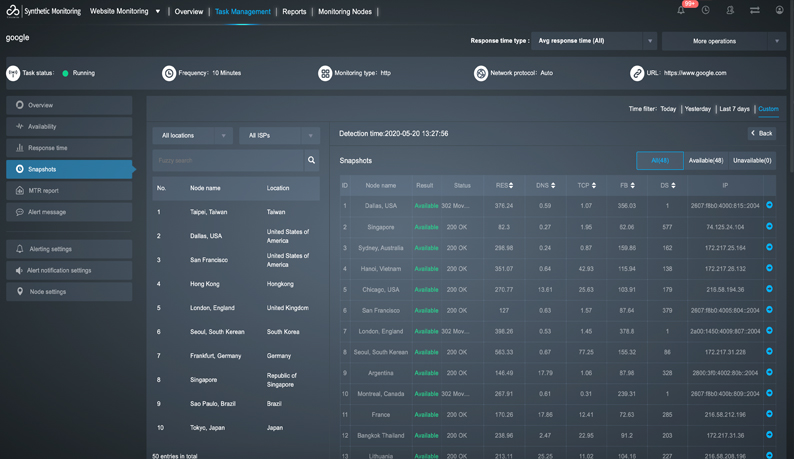The width and height of the screenshot is (794, 459).
Task: Click the Synthetic Monitoring logo icon
Action: pos(13,11)
